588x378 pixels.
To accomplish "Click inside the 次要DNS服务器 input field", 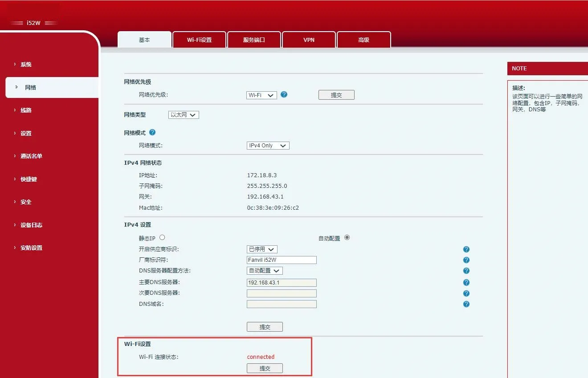I will point(281,293).
